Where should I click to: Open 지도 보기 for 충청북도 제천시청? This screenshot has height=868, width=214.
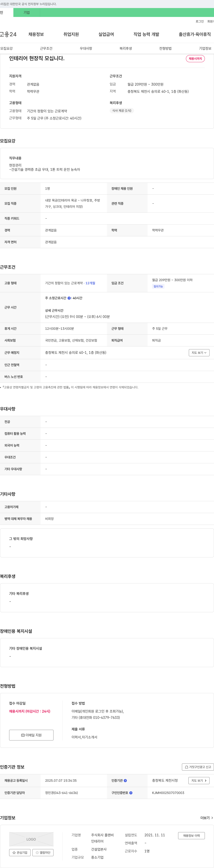click(199, 780)
